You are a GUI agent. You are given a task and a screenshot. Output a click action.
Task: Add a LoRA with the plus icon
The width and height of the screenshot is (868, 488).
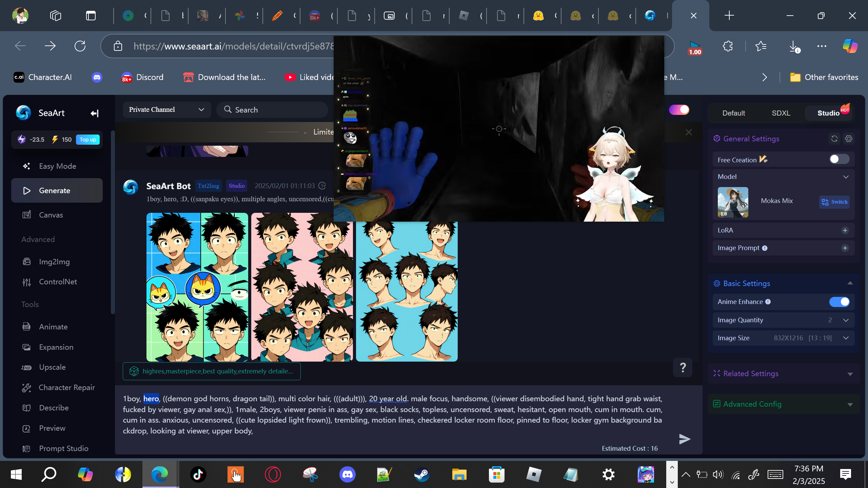[x=845, y=230]
